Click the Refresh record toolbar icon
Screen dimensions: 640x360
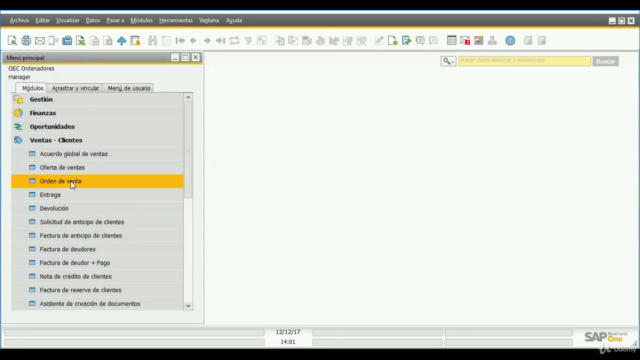[234, 40]
